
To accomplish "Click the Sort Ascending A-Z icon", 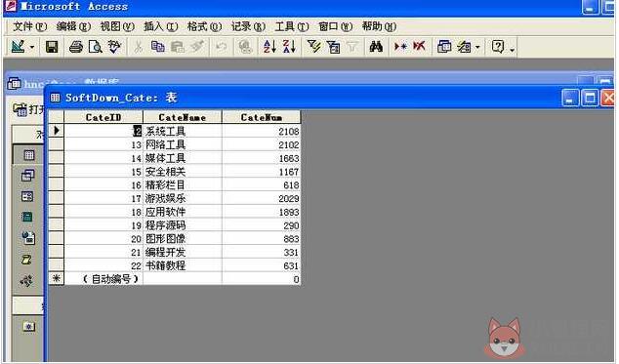I will tap(269, 47).
